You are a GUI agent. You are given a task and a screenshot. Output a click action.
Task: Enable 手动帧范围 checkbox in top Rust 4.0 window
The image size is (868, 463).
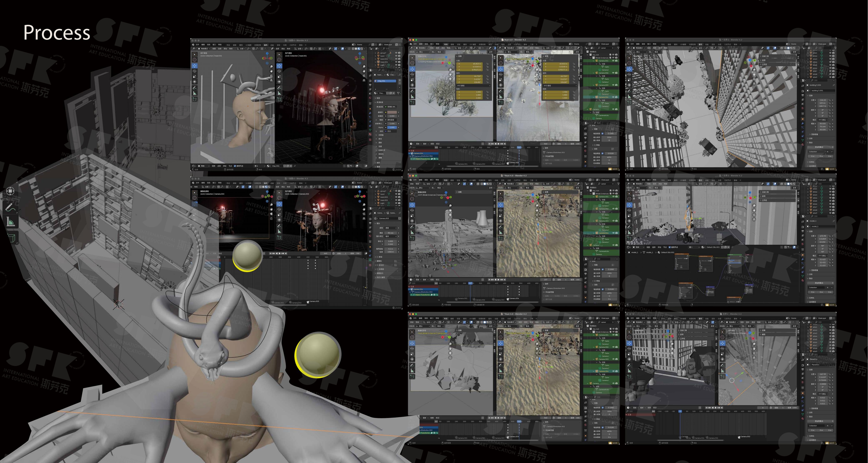coord(544,156)
